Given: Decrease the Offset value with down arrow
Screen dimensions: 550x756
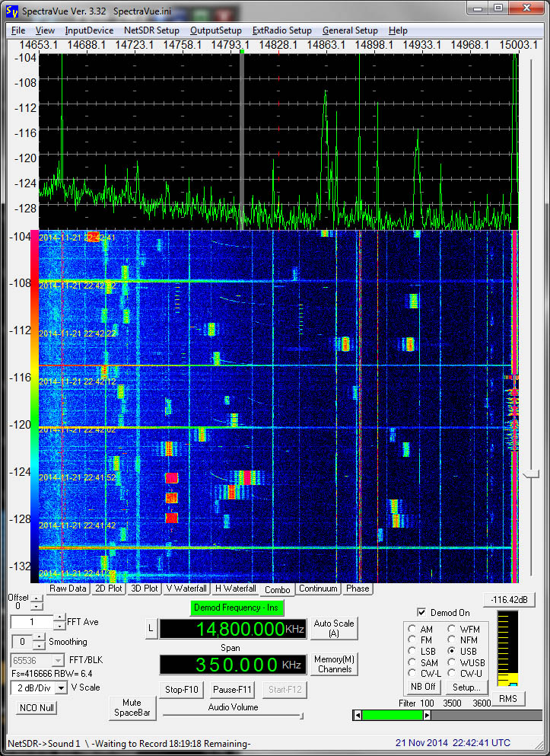Looking at the screenshot, I should pos(37,607).
